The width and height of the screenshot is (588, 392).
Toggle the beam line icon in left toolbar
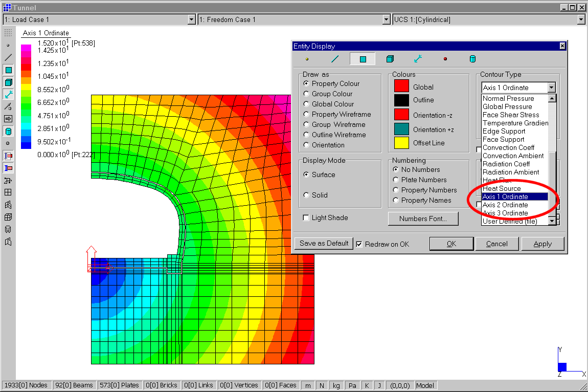click(x=8, y=57)
